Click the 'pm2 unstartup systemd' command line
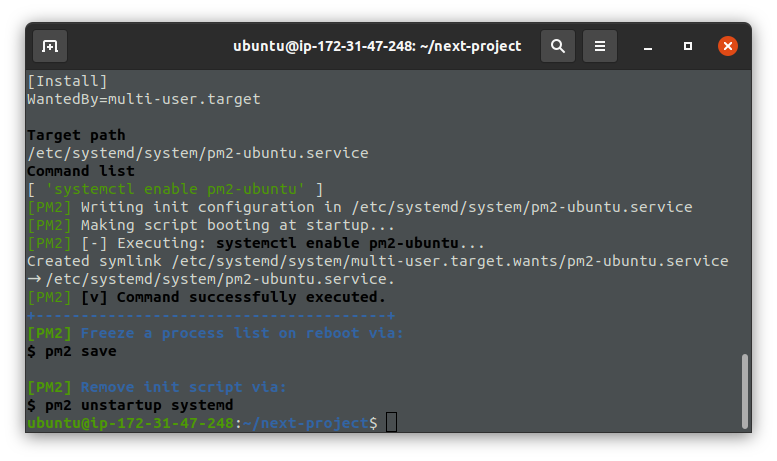The width and height of the screenshot is (777, 461). tap(130, 405)
